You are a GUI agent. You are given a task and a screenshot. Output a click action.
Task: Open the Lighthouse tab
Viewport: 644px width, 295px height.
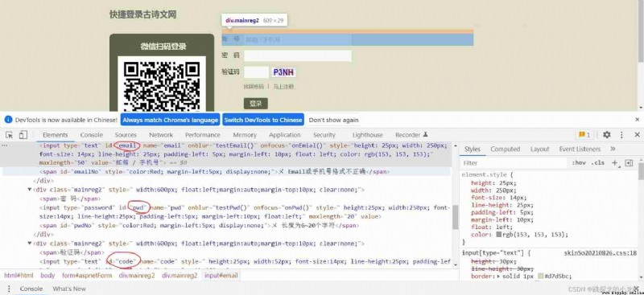click(x=368, y=134)
